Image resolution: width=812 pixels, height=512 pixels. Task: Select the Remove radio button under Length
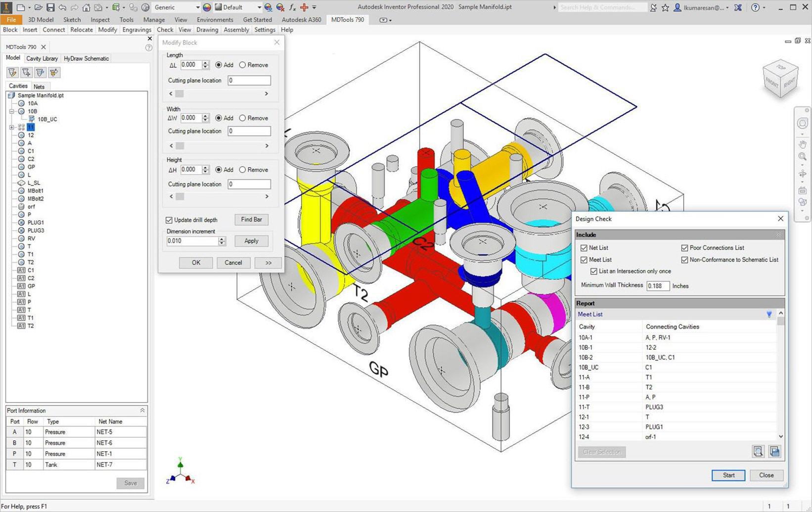tap(242, 65)
